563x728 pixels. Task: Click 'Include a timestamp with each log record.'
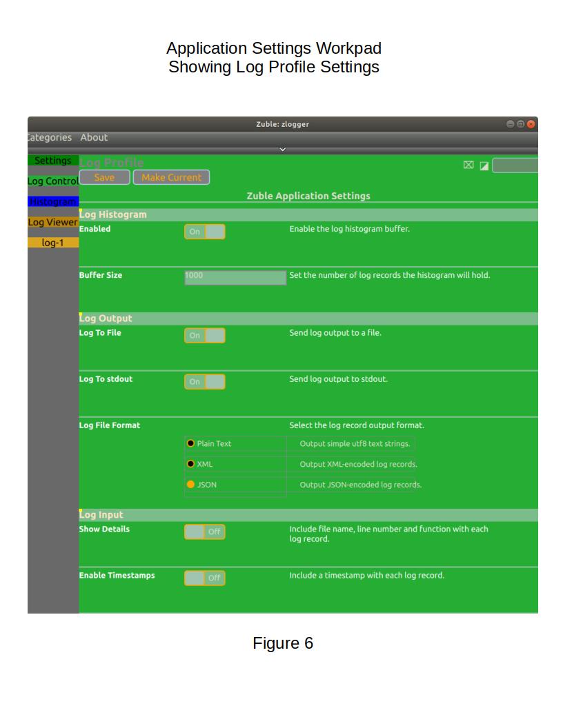tap(366, 575)
